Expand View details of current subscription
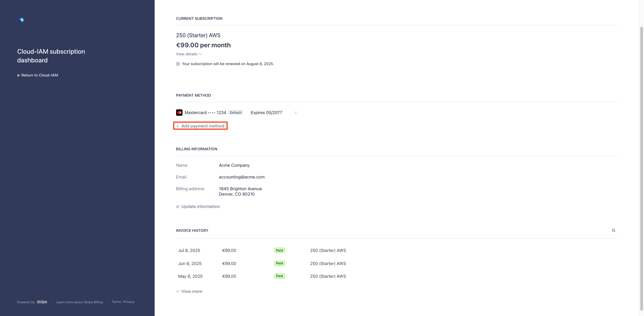This screenshot has width=644, height=316. [x=189, y=54]
